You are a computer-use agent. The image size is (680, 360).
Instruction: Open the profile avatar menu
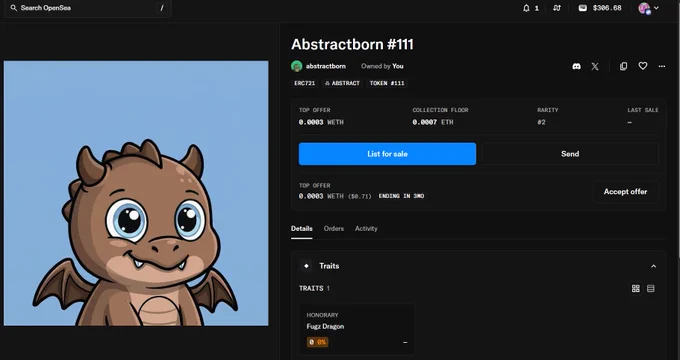pyautogui.click(x=649, y=8)
